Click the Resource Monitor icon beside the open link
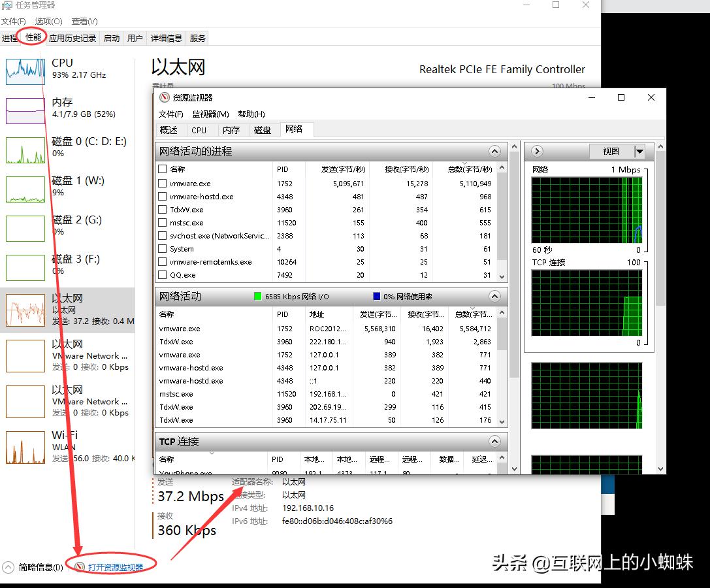710x588 pixels. tap(80, 567)
